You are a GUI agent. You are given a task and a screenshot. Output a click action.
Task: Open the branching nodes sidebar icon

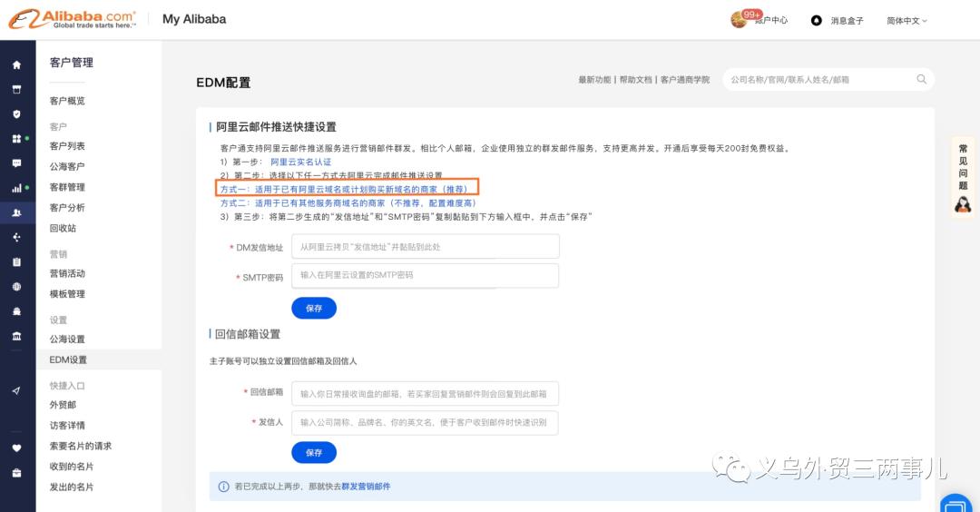coord(17,237)
